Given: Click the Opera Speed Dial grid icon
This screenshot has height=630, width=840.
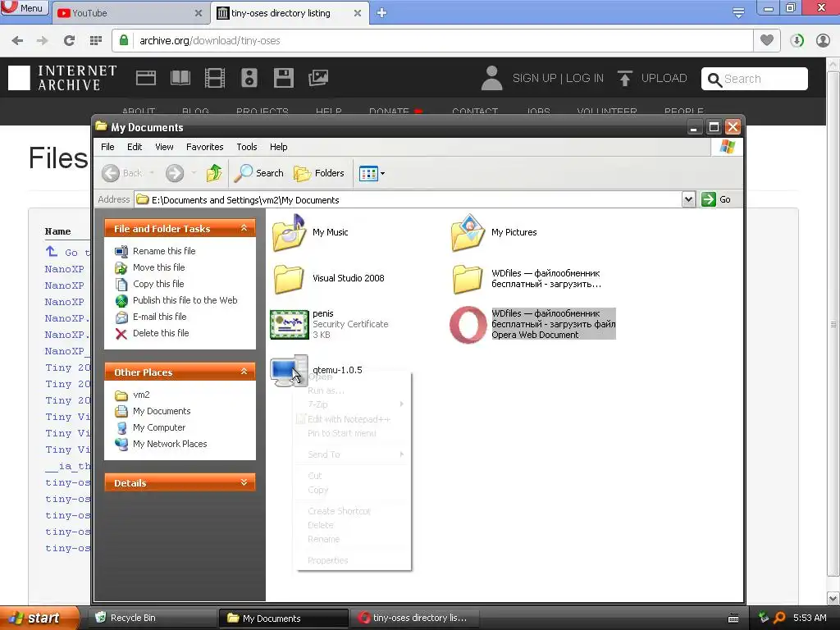Looking at the screenshot, I should tap(96, 41).
